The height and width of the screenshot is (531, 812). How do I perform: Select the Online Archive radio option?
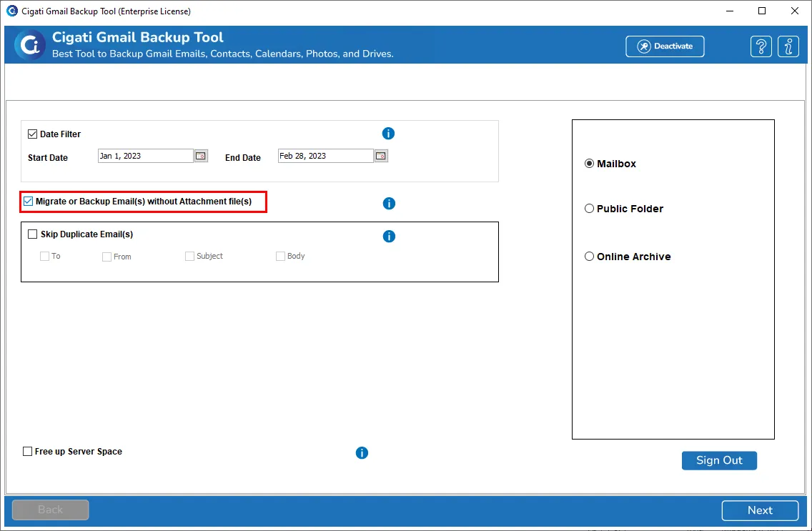(x=589, y=257)
